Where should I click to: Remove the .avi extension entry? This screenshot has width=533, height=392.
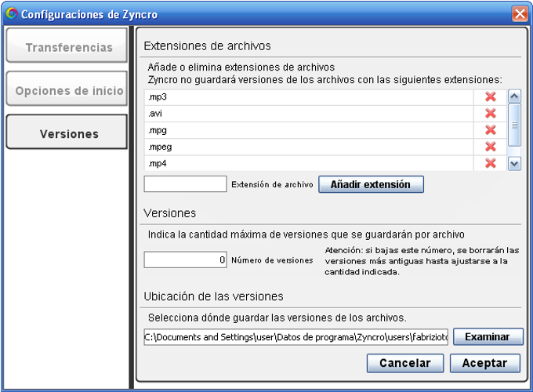click(x=490, y=113)
